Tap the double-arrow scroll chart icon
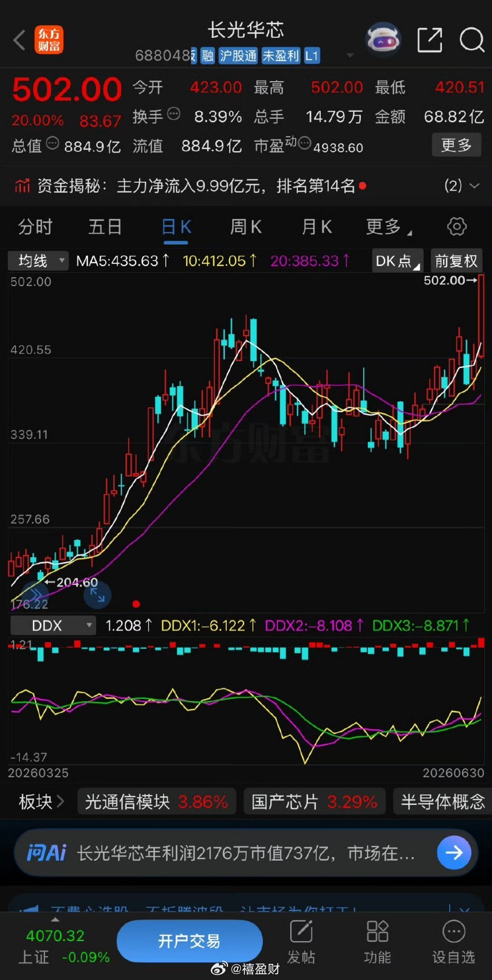The image size is (492, 980). (34, 594)
